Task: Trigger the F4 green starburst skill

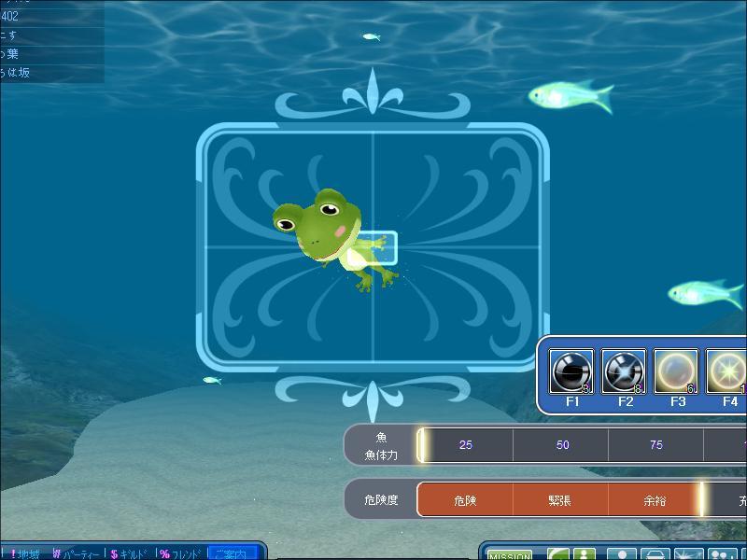Action: pyautogui.click(x=726, y=371)
